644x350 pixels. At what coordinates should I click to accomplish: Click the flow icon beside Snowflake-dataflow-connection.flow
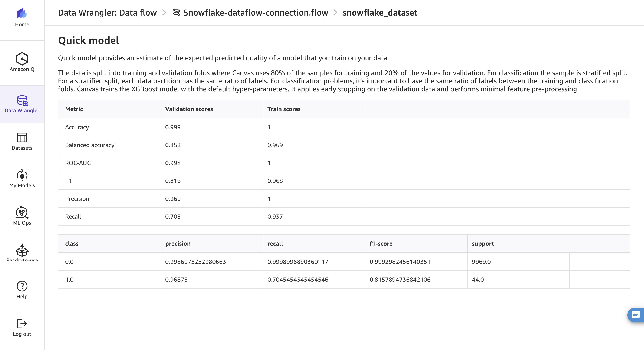tap(177, 13)
